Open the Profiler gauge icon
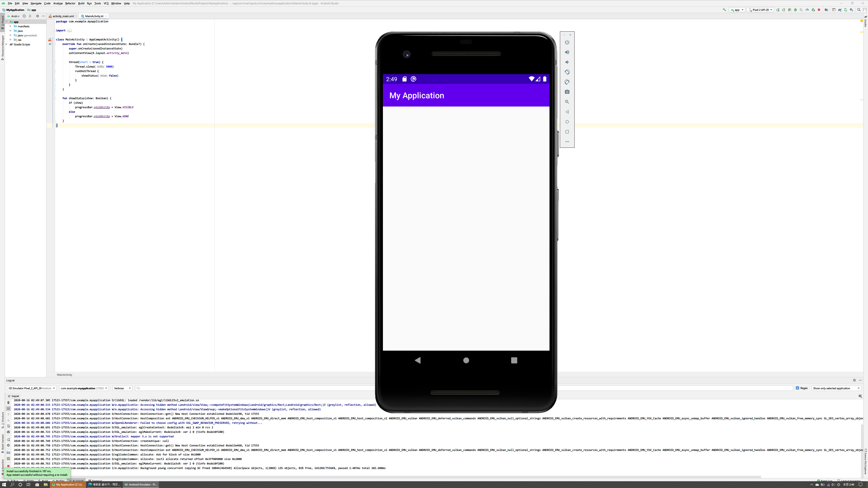Screen dimensions: 868x488 point(807,10)
